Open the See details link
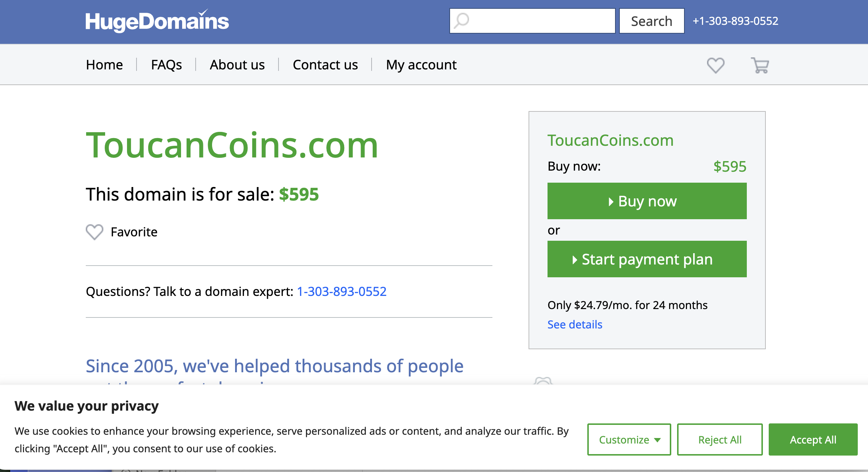 tap(575, 324)
